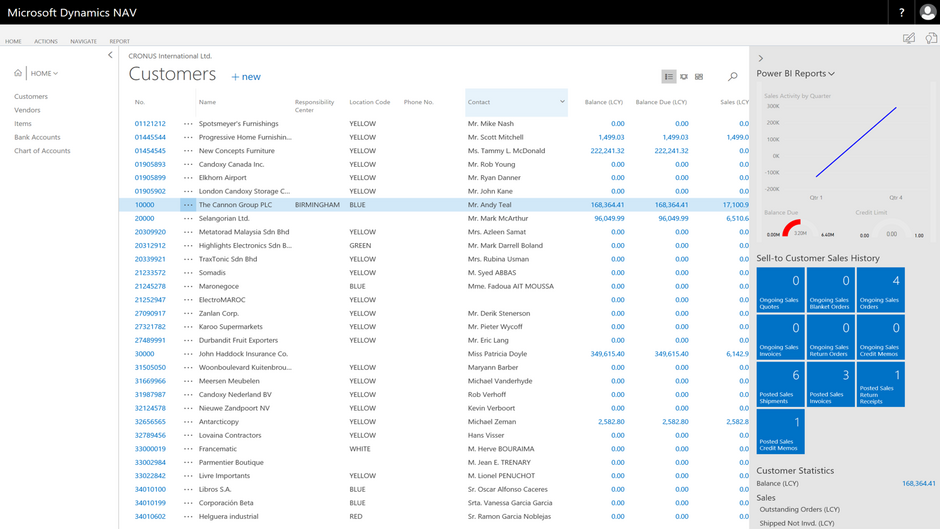Screen dimensions: 940x529
Task: Open the Ongoing Sales Blanket Orders tile
Action: click(830, 290)
